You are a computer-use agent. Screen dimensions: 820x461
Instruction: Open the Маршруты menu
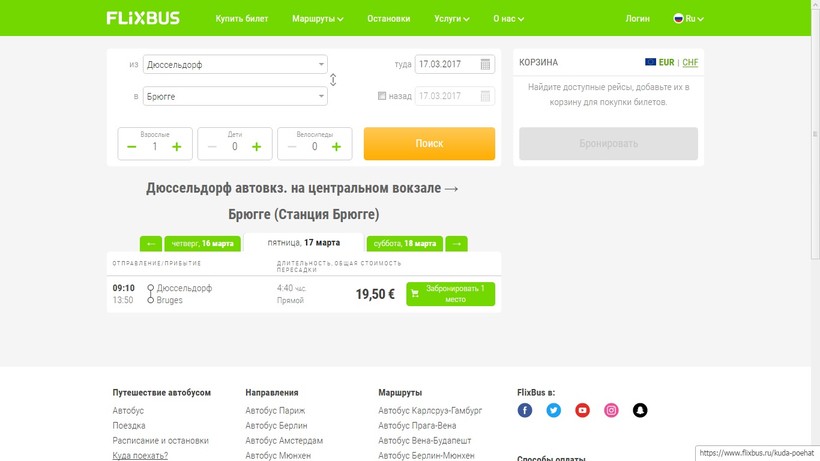[x=318, y=18]
